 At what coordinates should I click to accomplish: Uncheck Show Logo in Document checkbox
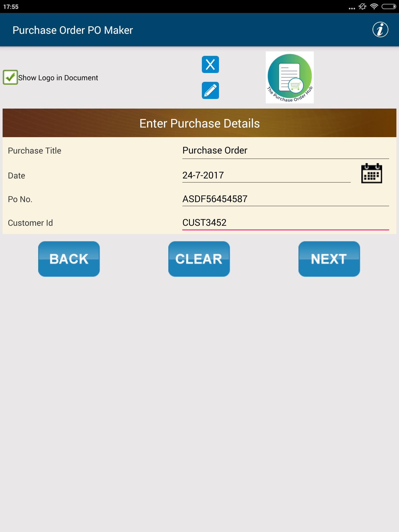coord(10,77)
